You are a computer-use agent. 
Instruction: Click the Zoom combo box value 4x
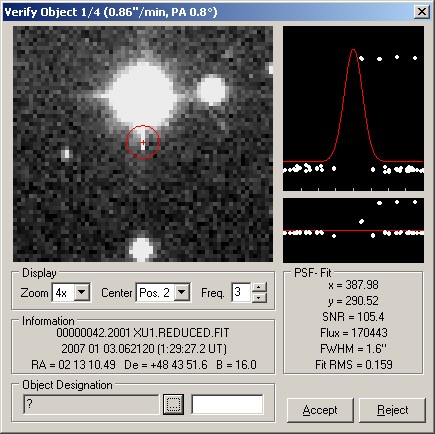[x=63, y=293]
